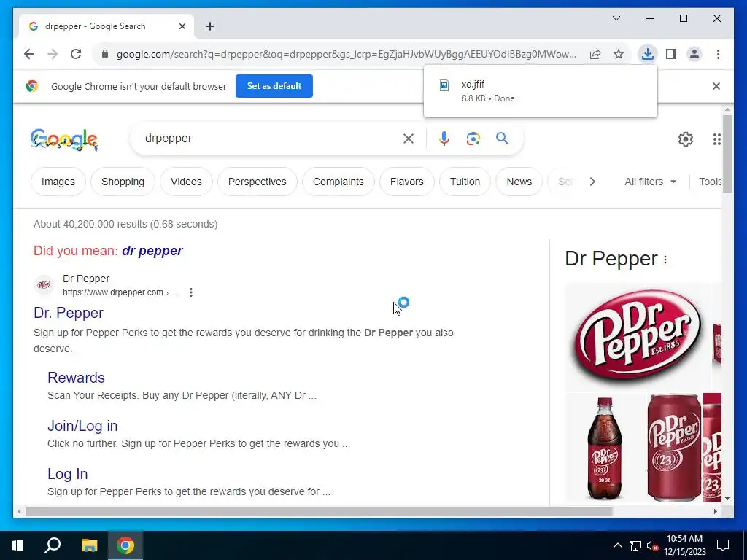Open the search Tools button

point(710,182)
